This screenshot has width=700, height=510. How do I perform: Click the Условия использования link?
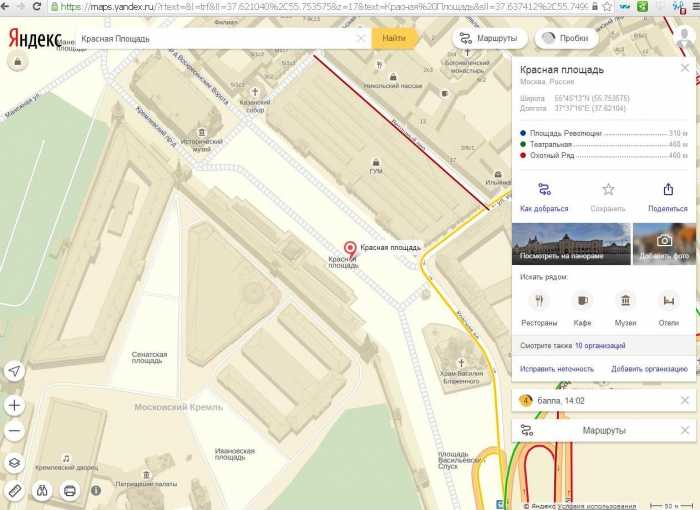596,506
